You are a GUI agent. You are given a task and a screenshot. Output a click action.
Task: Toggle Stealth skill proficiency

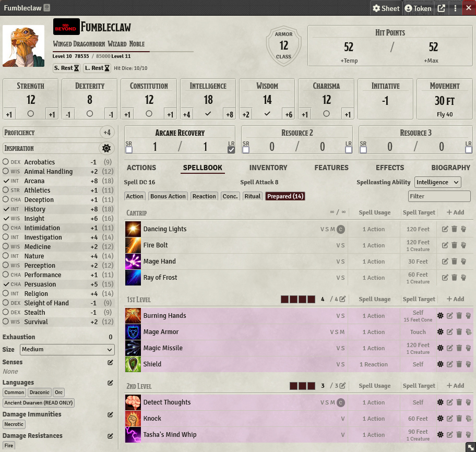5,312
